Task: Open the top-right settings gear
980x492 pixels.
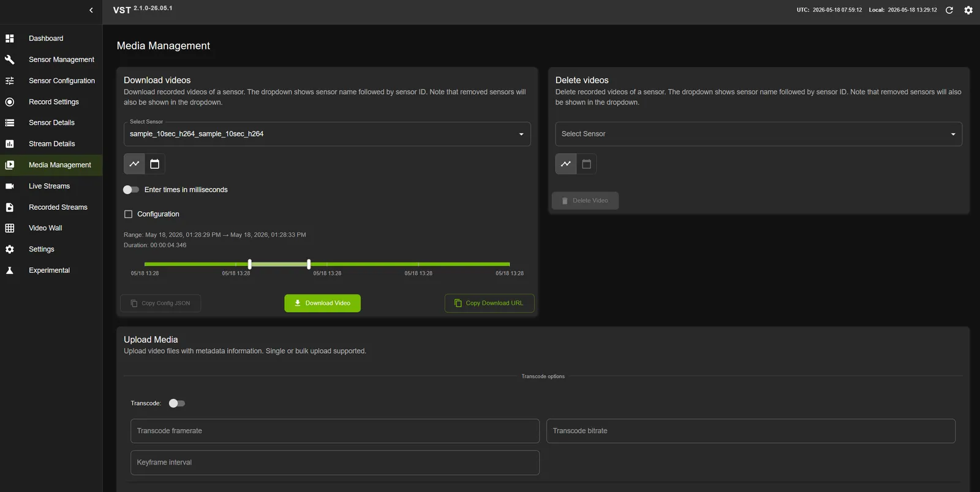Action: [x=968, y=10]
